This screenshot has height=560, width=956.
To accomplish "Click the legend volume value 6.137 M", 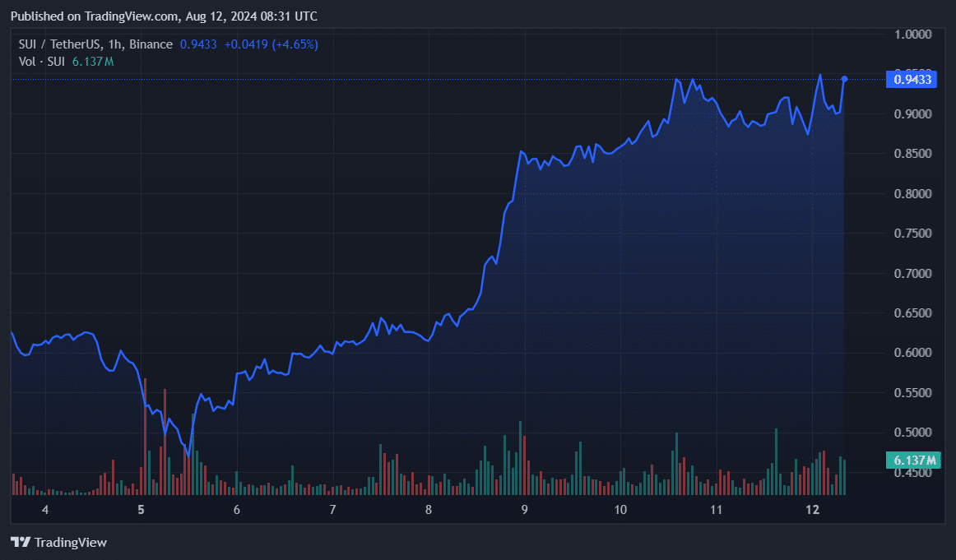I will coord(93,62).
